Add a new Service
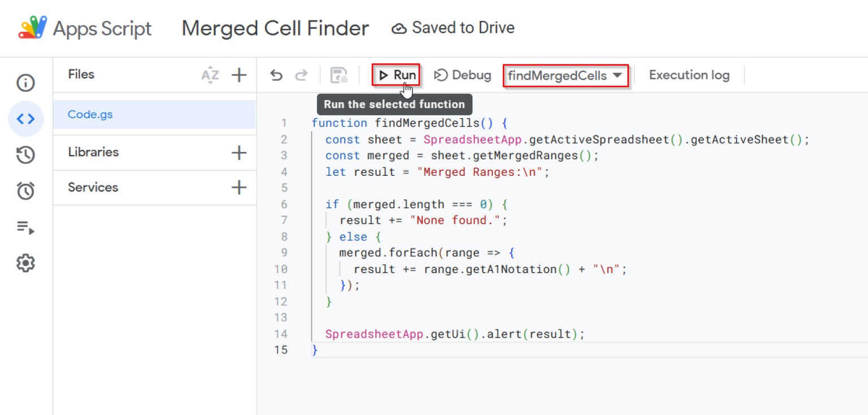Screen dimensions: 868x415 pos(239,187)
